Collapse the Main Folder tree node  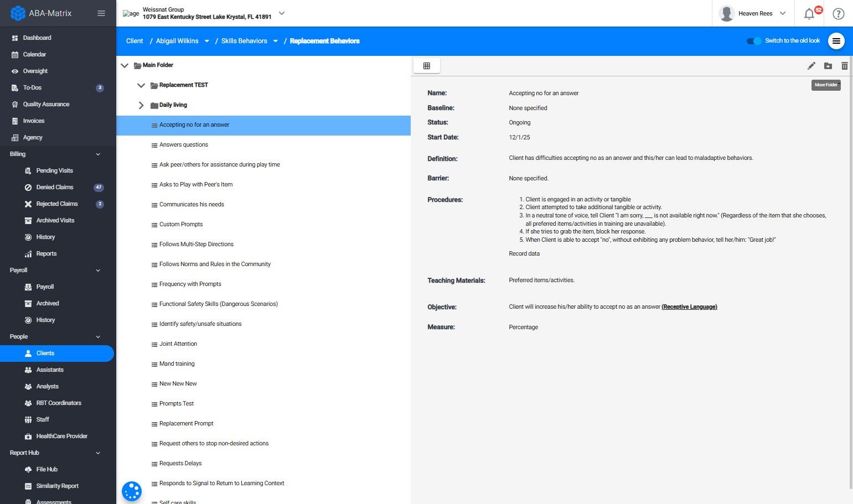point(125,65)
